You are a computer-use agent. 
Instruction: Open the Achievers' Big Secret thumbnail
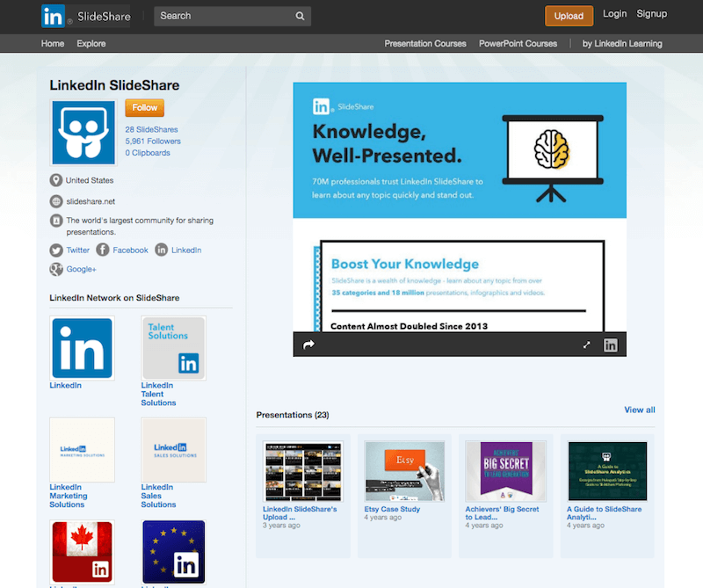pyautogui.click(x=506, y=471)
